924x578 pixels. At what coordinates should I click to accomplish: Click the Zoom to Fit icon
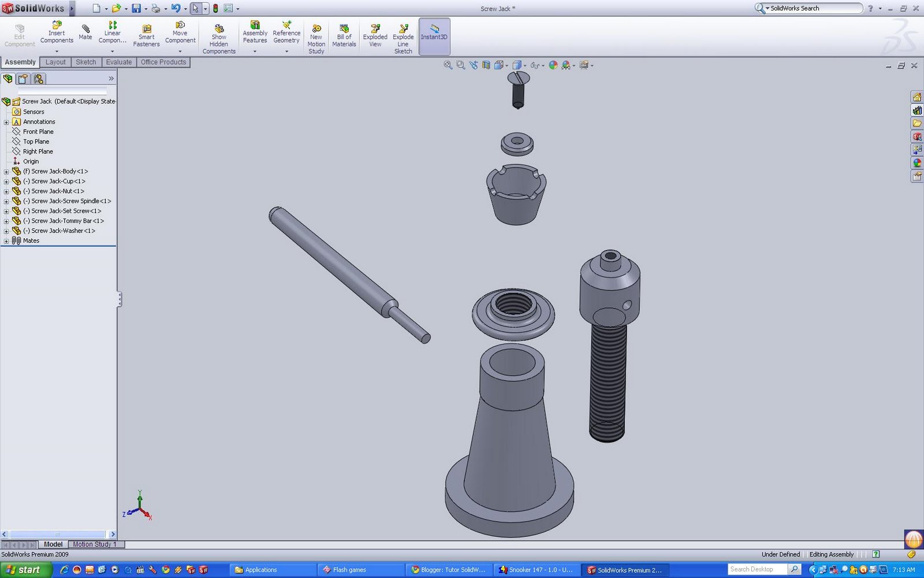click(x=448, y=65)
